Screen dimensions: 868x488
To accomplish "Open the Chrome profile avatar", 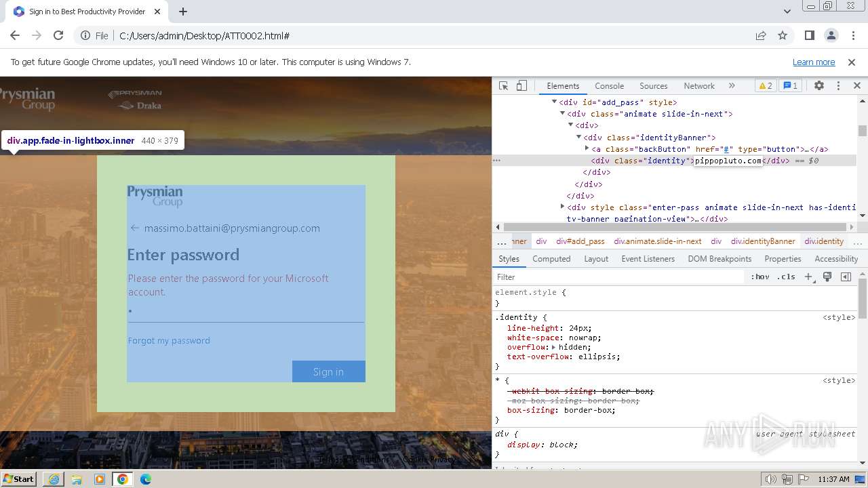I will [831, 35].
